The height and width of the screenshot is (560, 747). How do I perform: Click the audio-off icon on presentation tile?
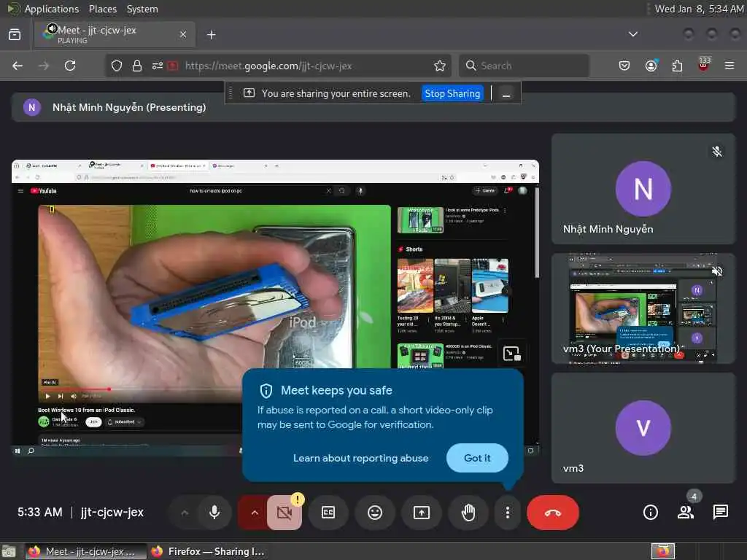click(716, 271)
